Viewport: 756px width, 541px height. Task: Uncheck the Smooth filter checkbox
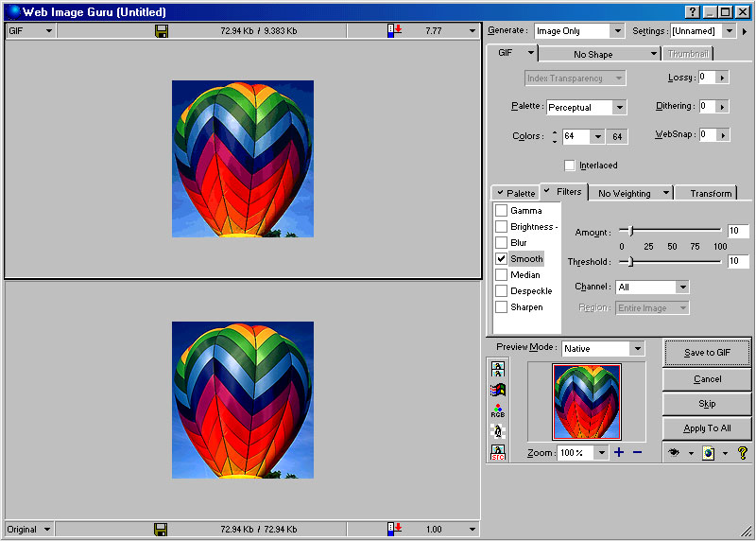502,259
